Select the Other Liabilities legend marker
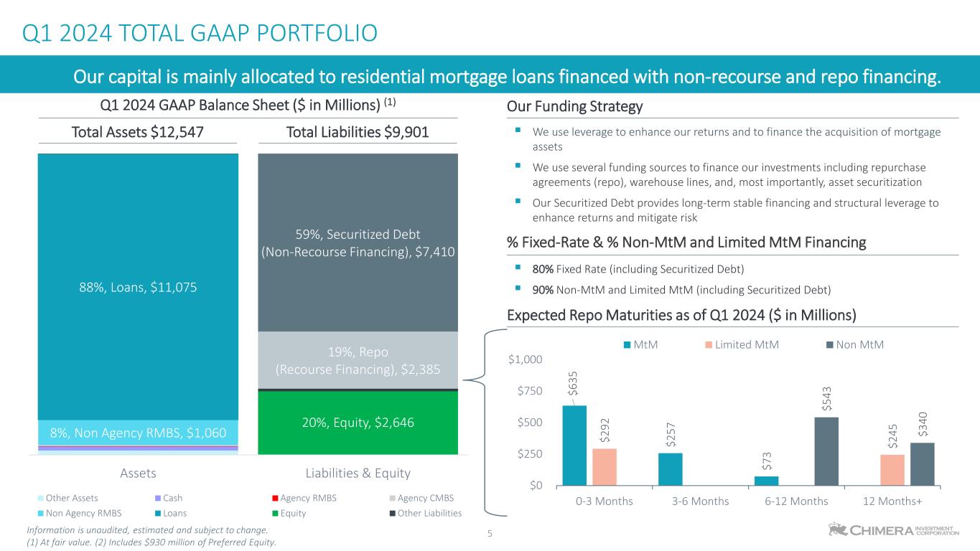Screen dimensions: 980x551 [x=392, y=513]
